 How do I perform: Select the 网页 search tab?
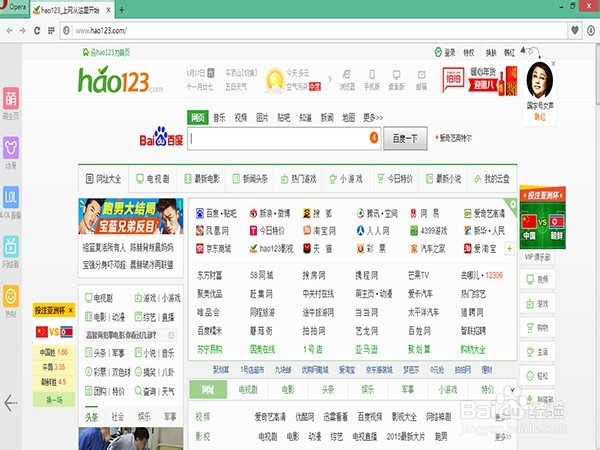(x=197, y=117)
